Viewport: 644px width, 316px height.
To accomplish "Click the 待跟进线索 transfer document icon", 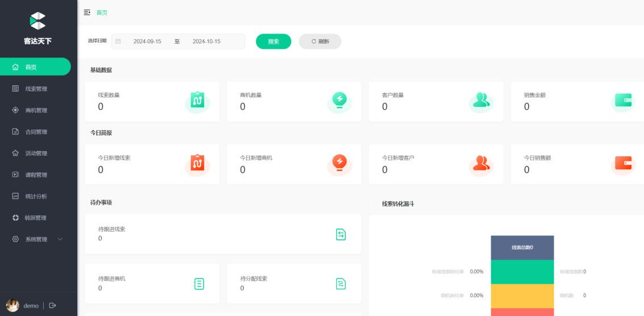I will tap(341, 235).
